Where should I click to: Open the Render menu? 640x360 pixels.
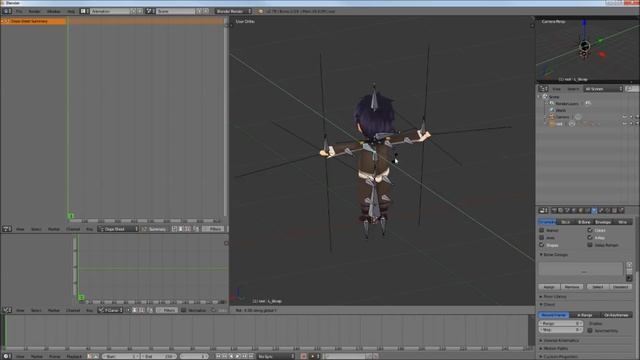[34, 11]
